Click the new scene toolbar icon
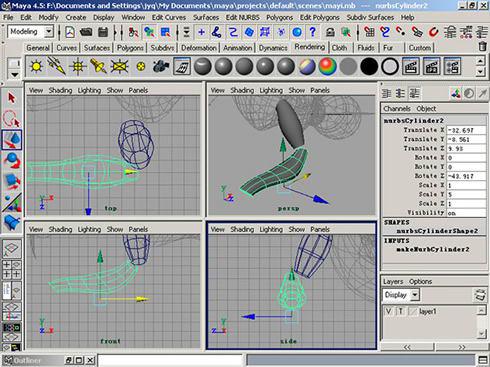Viewport: 490px width, 367px height. coord(70,32)
